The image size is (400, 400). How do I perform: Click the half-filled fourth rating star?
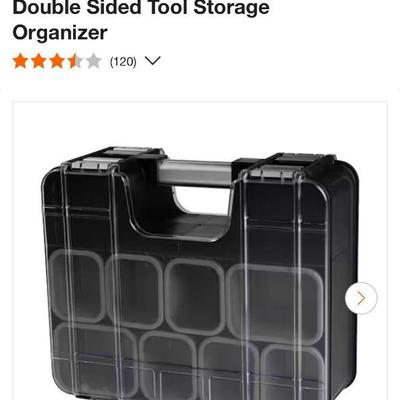[75, 61]
